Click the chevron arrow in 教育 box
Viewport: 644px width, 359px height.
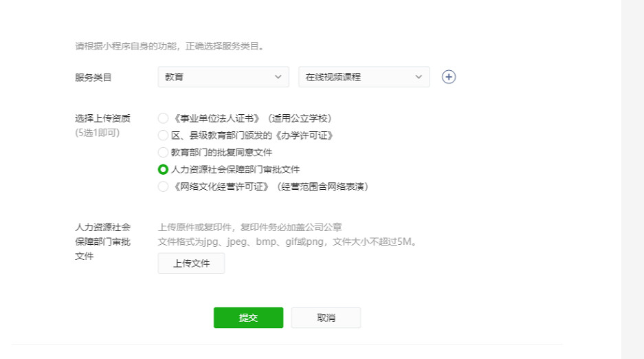click(x=278, y=77)
